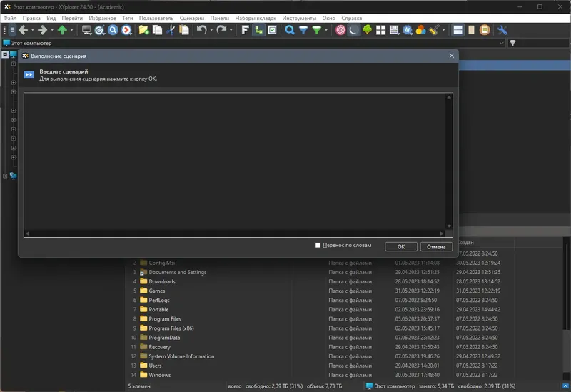Viewport: 571px width, 392px height.
Task: Click the quick filter funnel near address bar
Action: 512,43
